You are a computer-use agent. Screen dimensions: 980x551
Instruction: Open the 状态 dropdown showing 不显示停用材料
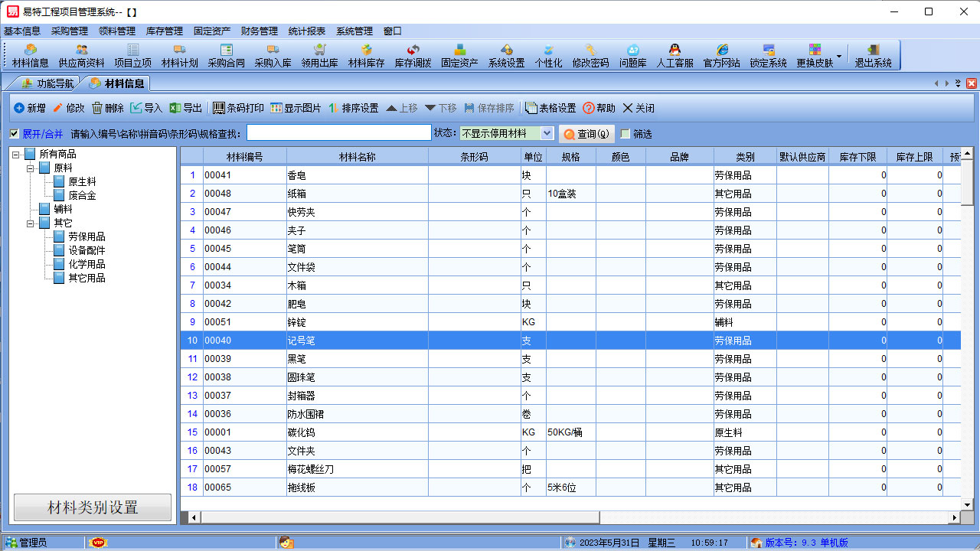point(547,133)
